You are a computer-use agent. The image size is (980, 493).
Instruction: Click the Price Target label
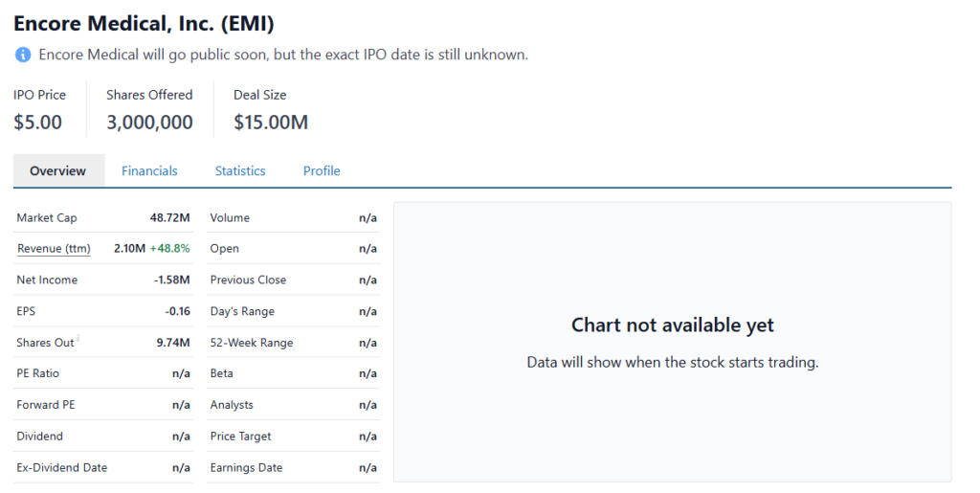coord(241,437)
